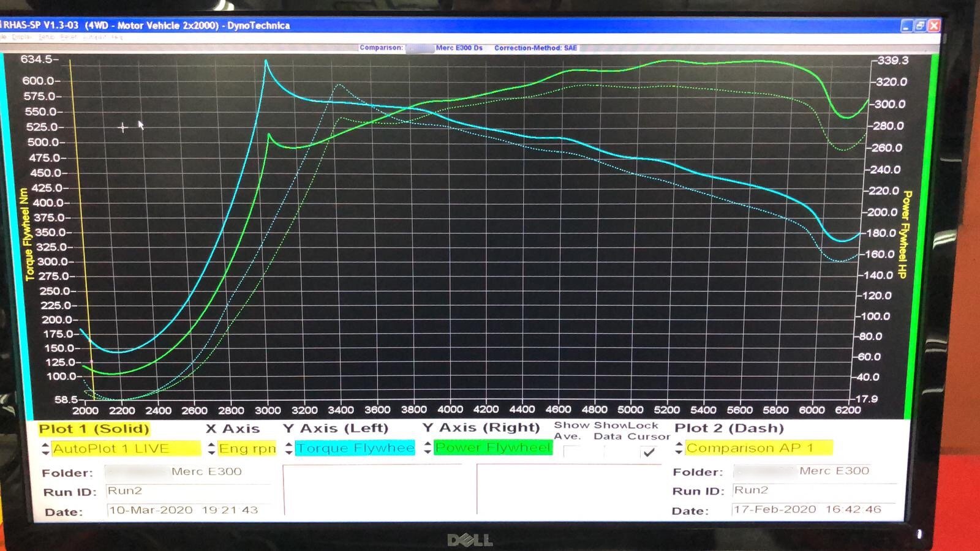The image size is (980, 551).
Task: Click the Plot 2 (Dash) heading
Action: 729,428
